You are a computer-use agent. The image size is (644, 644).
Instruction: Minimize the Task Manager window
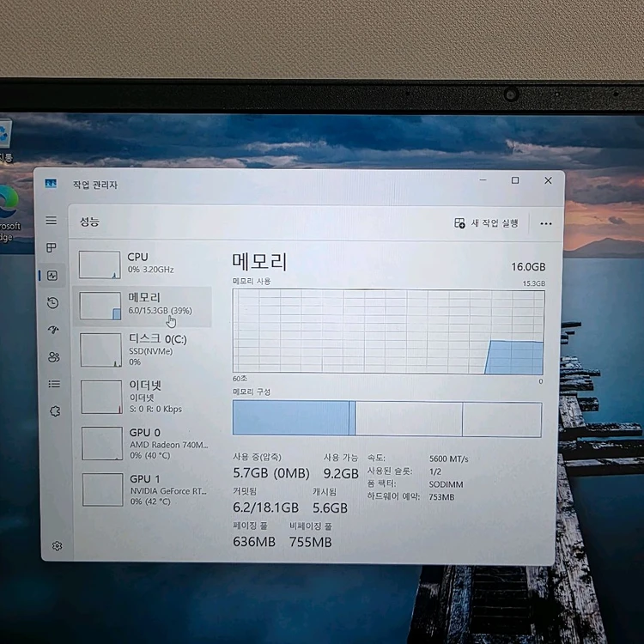[483, 180]
